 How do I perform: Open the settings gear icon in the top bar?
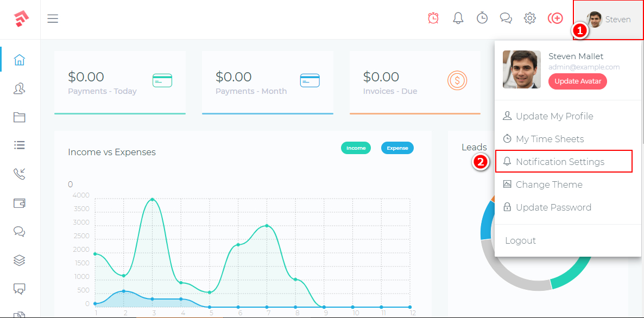[530, 18]
